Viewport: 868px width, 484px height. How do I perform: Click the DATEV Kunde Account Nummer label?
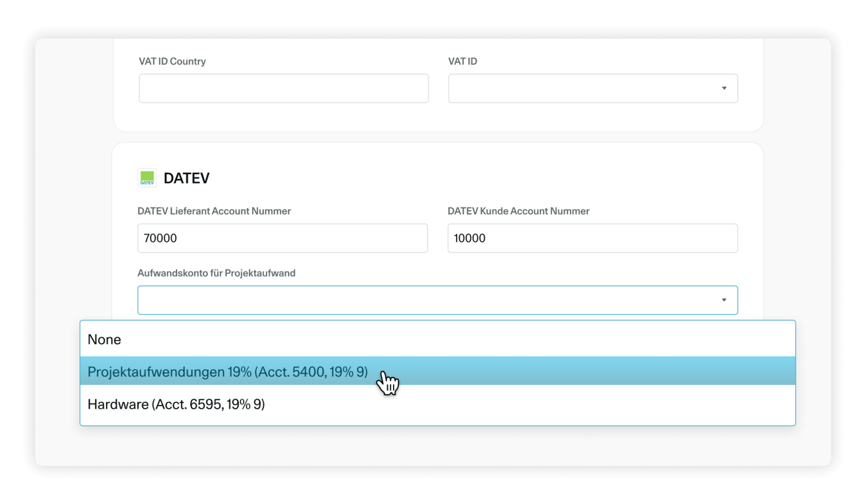518,211
